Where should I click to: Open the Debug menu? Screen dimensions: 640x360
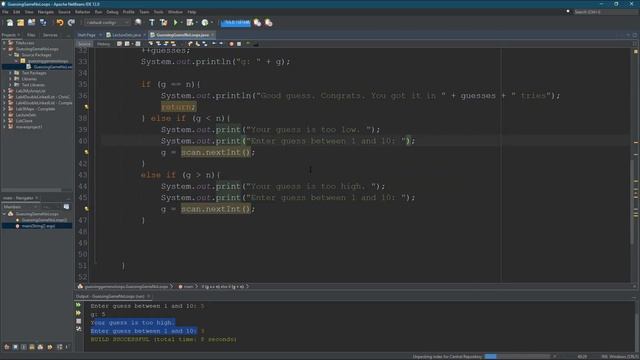pyautogui.click(x=112, y=12)
